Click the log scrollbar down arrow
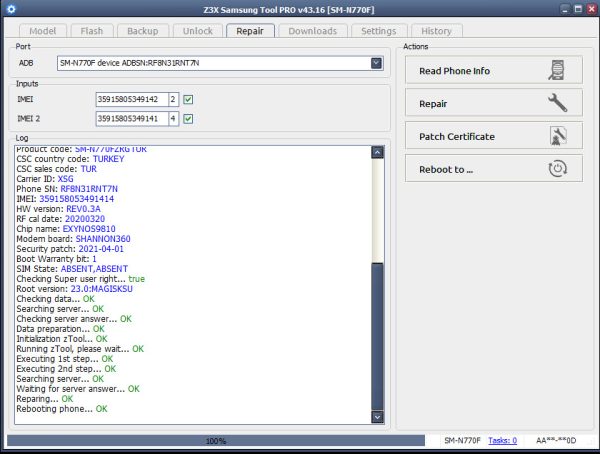Viewport: 600px width, 454px height. coord(377,417)
